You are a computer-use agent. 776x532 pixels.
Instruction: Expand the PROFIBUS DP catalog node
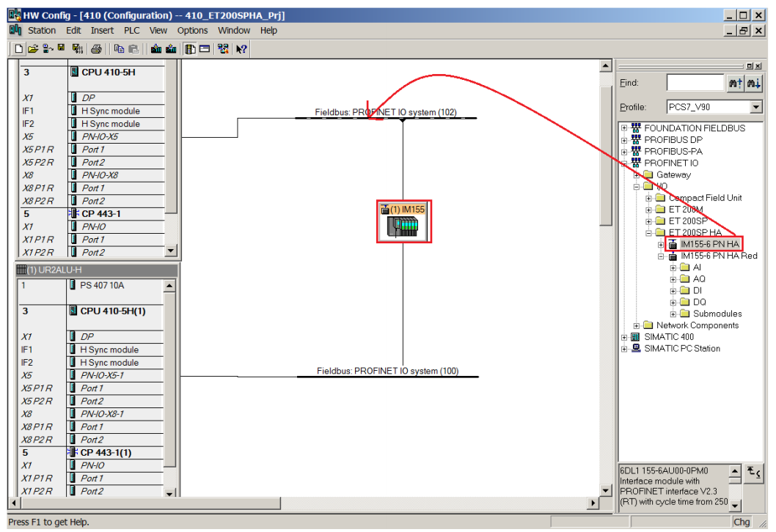tap(624, 140)
